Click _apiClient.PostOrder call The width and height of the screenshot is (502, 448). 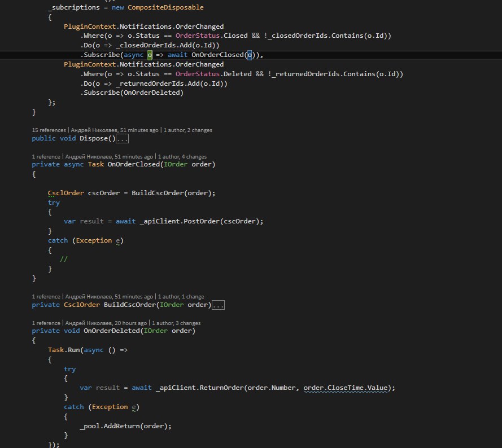pos(202,221)
